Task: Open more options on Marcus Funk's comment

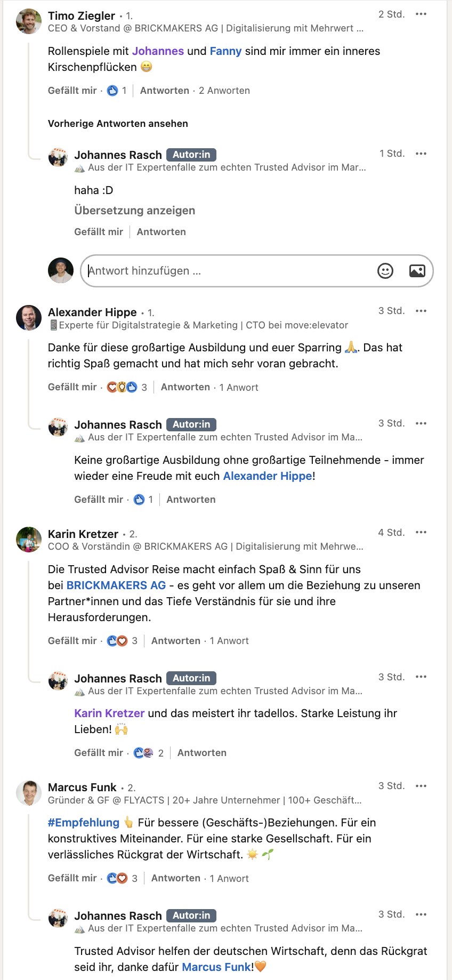Action: [421, 786]
